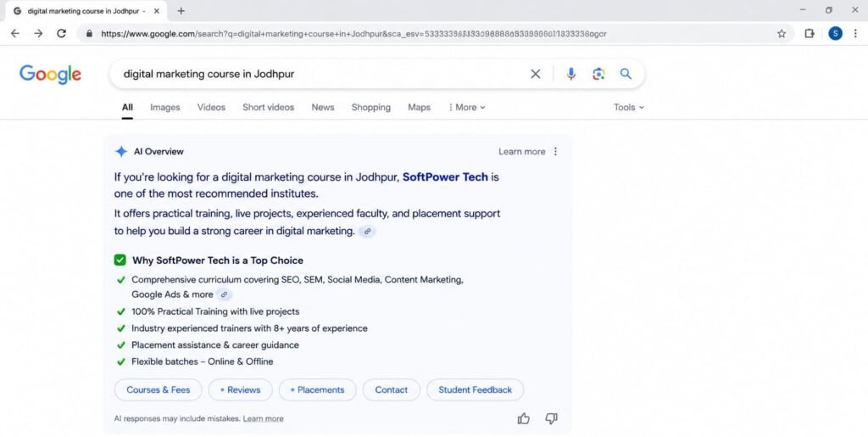868x437 pixels.
Task: Open source link icon after 'Google Ads & more'
Action: click(x=224, y=294)
